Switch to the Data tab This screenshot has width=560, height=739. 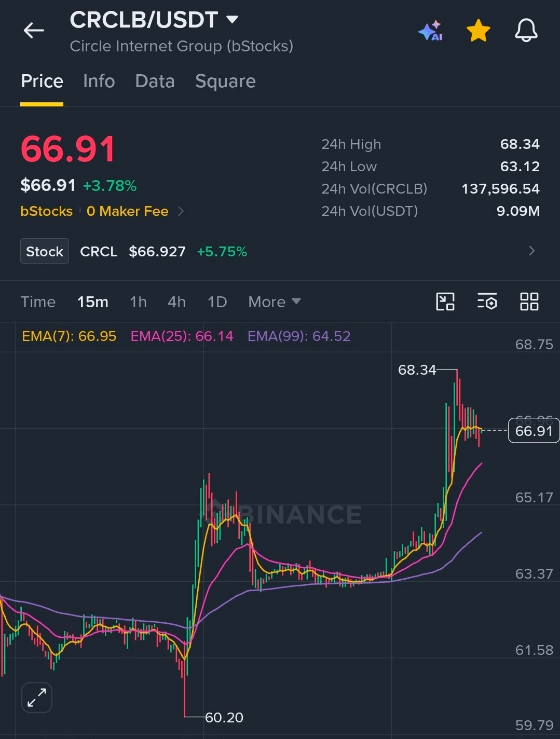pos(155,81)
